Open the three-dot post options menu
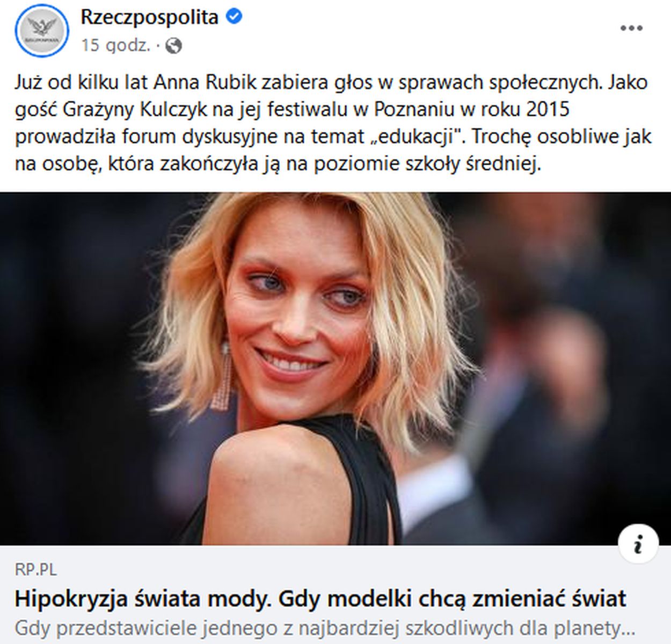The image size is (671, 644). (631, 28)
